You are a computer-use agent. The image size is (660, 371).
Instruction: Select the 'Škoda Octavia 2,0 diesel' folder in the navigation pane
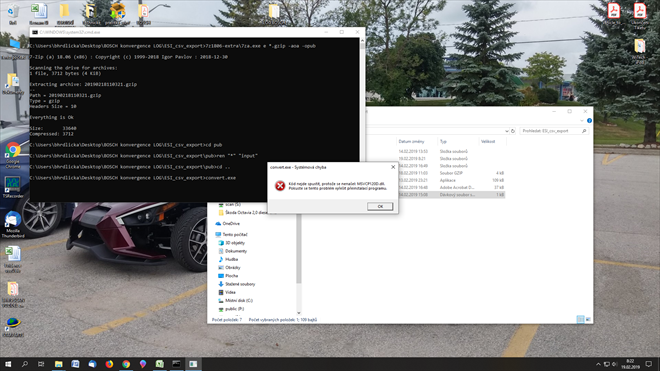tap(243, 213)
